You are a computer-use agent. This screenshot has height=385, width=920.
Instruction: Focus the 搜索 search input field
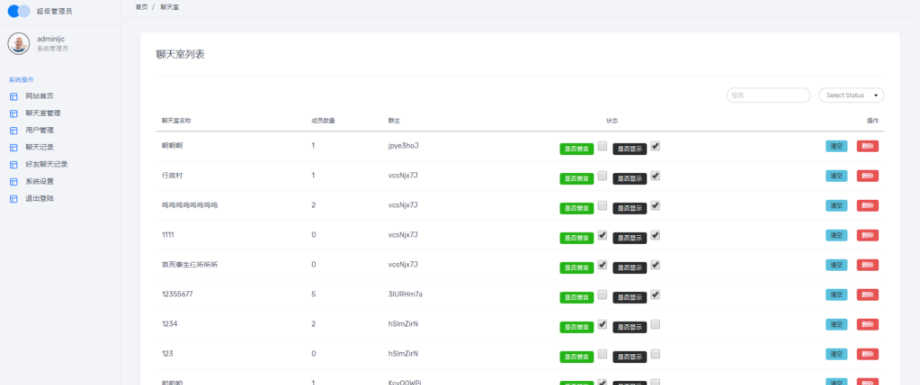[768, 95]
